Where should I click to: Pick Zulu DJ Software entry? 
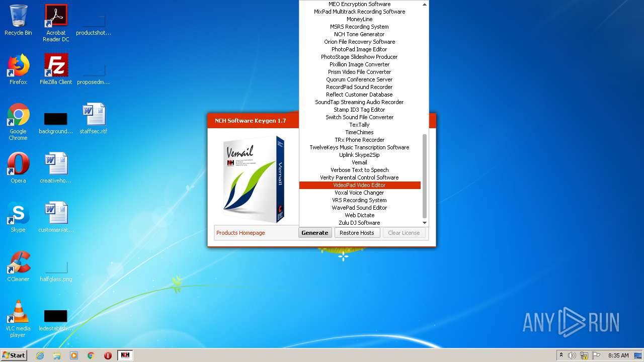tap(360, 223)
